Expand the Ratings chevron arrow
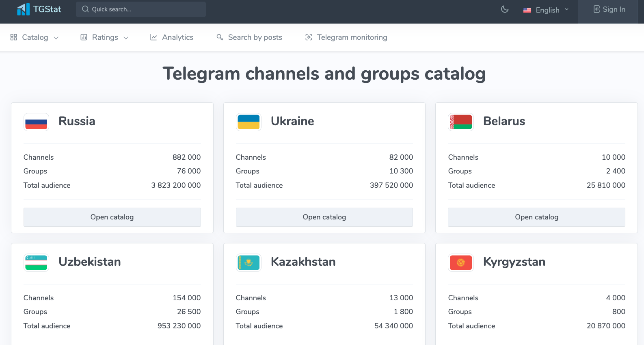 [x=126, y=38]
